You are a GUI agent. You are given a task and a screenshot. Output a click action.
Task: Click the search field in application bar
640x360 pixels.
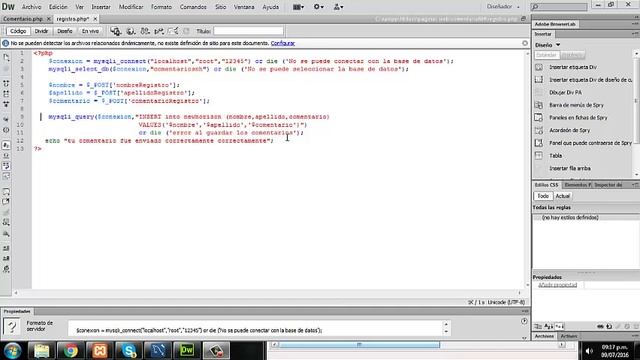point(559,7)
